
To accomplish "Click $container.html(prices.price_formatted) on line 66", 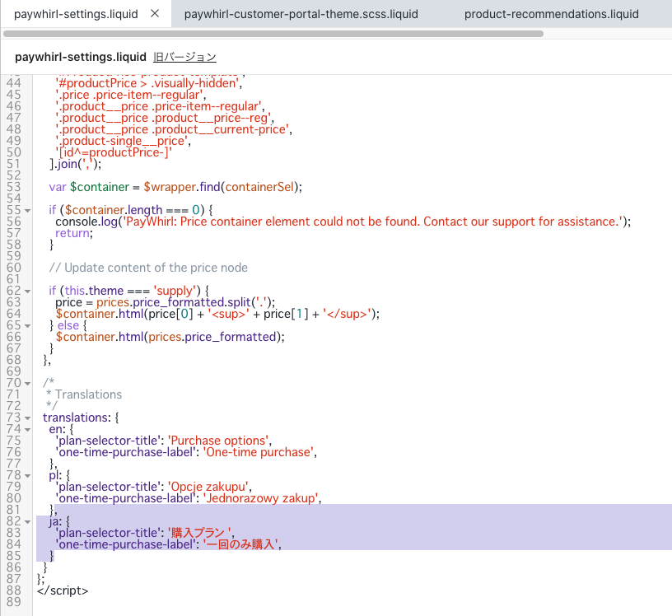I will point(169,337).
